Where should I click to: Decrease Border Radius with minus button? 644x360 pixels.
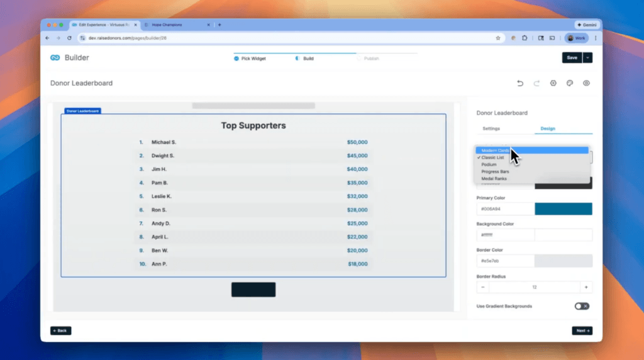click(x=483, y=287)
